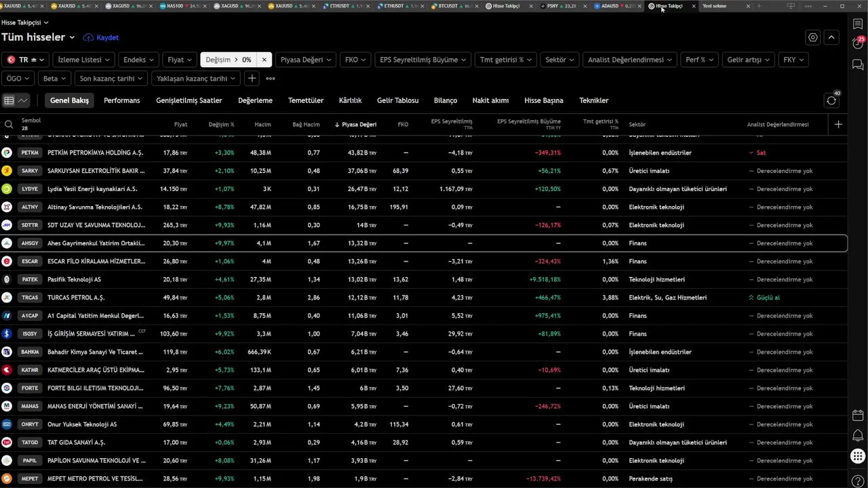This screenshot has height=488, width=868.
Task: Open screener settings hexagon icon
Action: (x=813, y=37)
